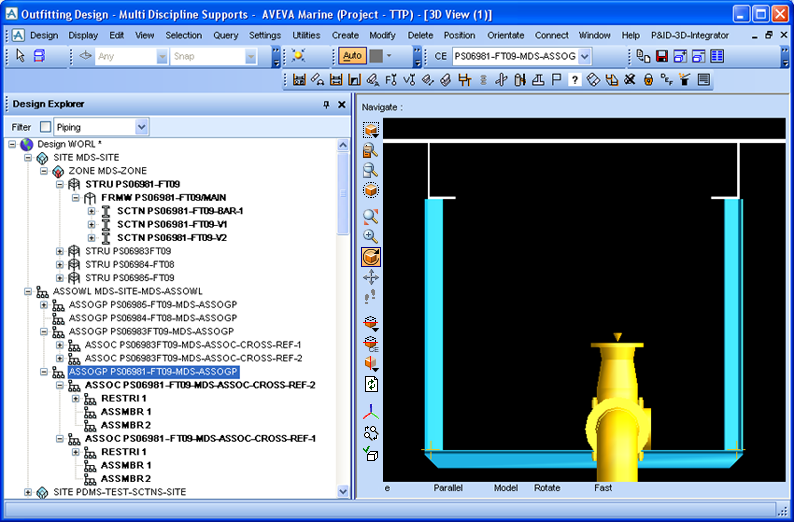Click the XYZ axes icon

pos(370,412)
